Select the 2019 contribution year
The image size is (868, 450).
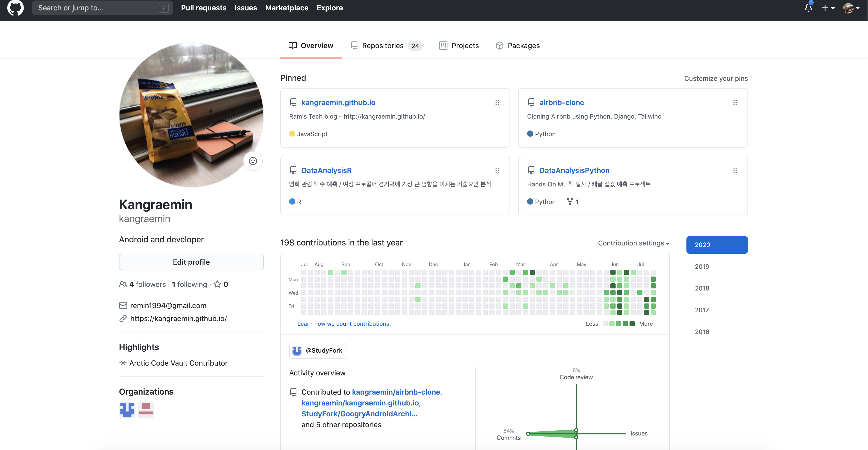(702, 266)
